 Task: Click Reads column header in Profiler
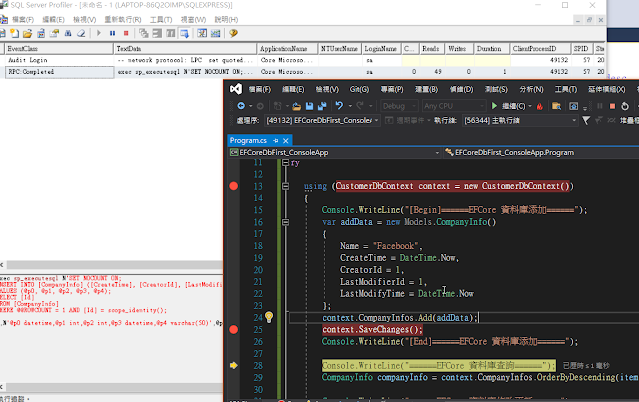click(432, 49)
